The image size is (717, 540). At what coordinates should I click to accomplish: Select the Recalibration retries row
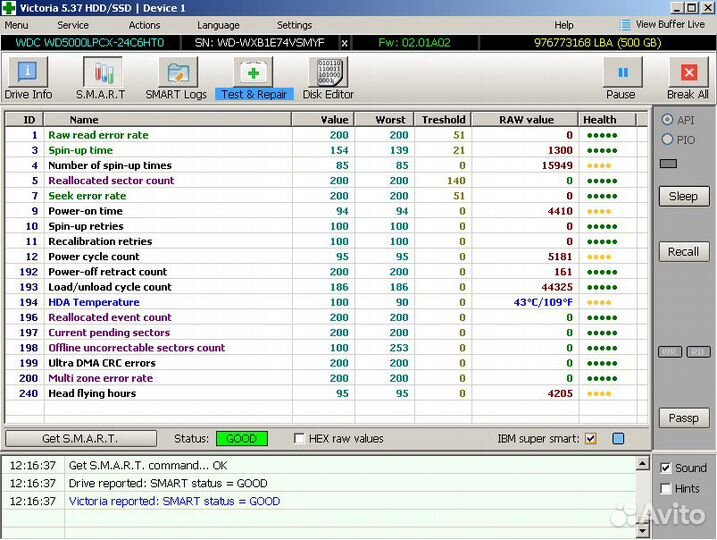[x=326, y=241]
